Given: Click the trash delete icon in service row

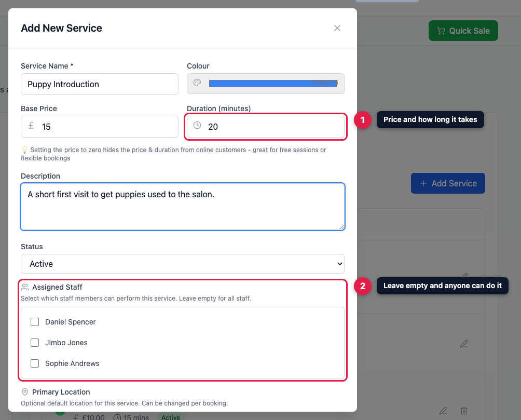Looking at the screenshot, I should click(x=463, y=411).
